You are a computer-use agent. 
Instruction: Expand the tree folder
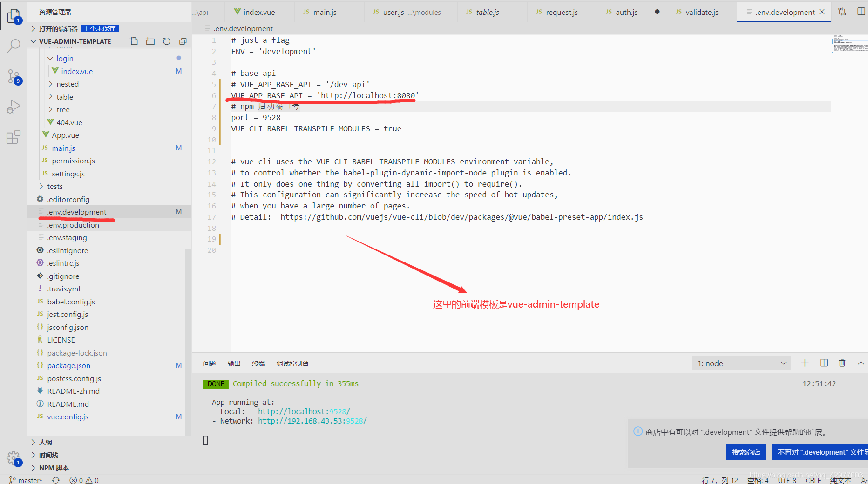click(x=63, y=109)
